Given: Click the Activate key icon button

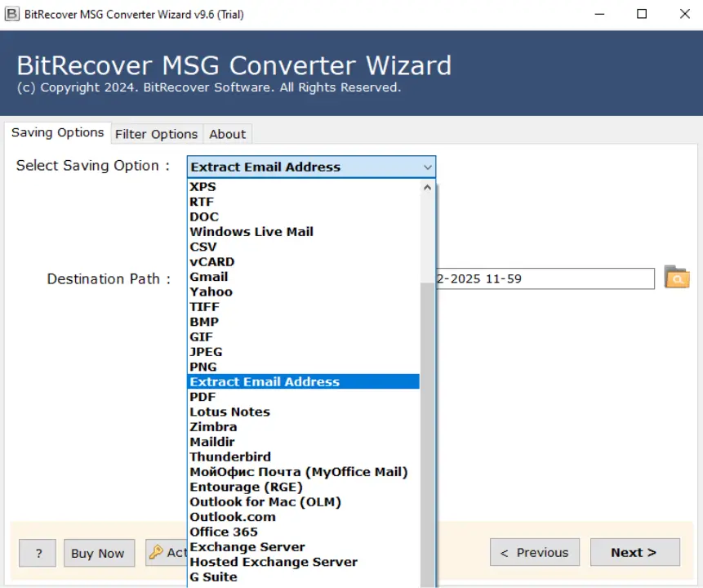Looking at the screenshot, I should pyautogui.click(x=167, y=552).
